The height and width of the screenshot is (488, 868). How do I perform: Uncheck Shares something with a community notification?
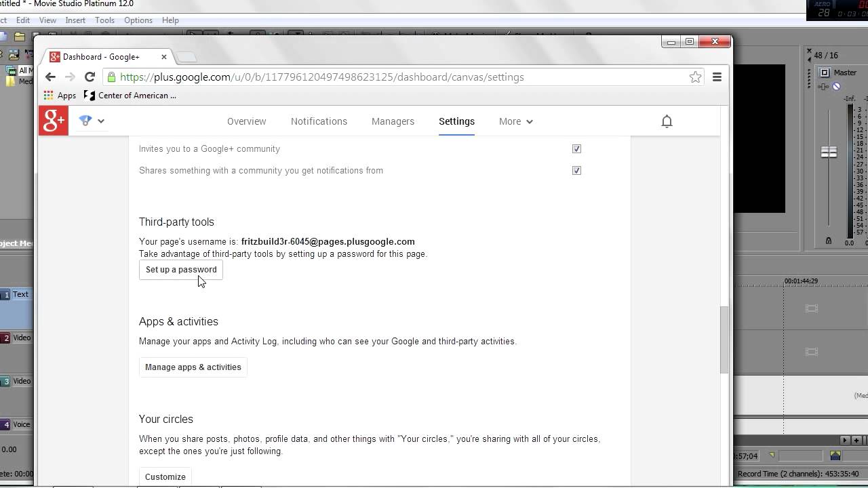click(x=576, y=170)
